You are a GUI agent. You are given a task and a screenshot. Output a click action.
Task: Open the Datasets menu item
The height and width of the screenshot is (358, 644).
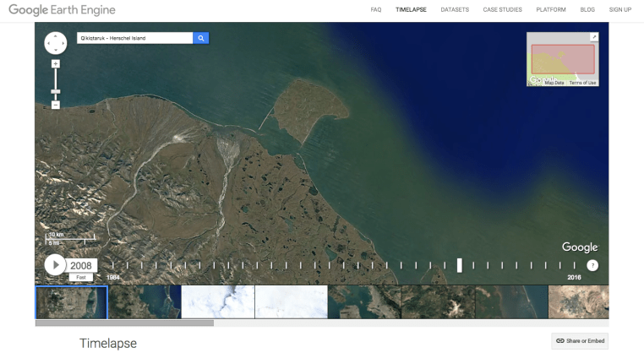tap(455, 9)
